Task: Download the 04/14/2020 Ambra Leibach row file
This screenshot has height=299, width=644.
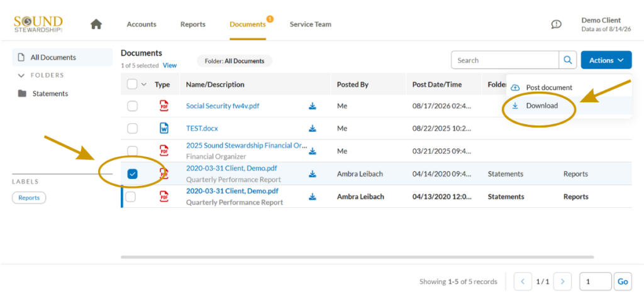Action: point(313,174)
